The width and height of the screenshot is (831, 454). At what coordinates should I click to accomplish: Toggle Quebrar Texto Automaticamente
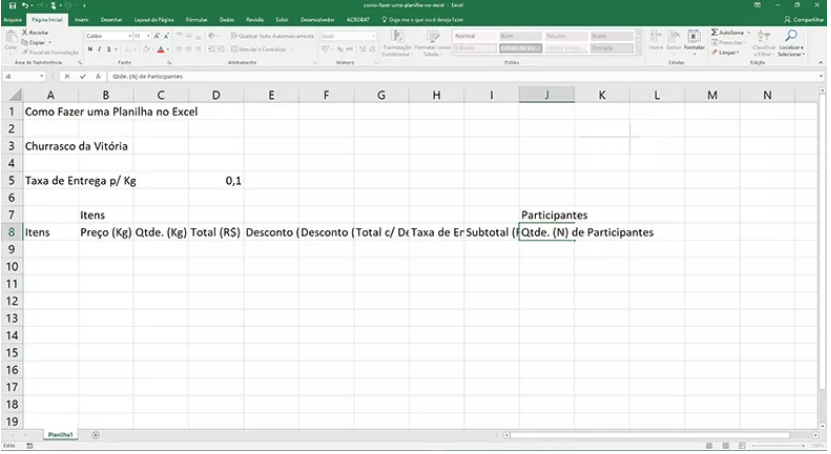click(272, 36)
